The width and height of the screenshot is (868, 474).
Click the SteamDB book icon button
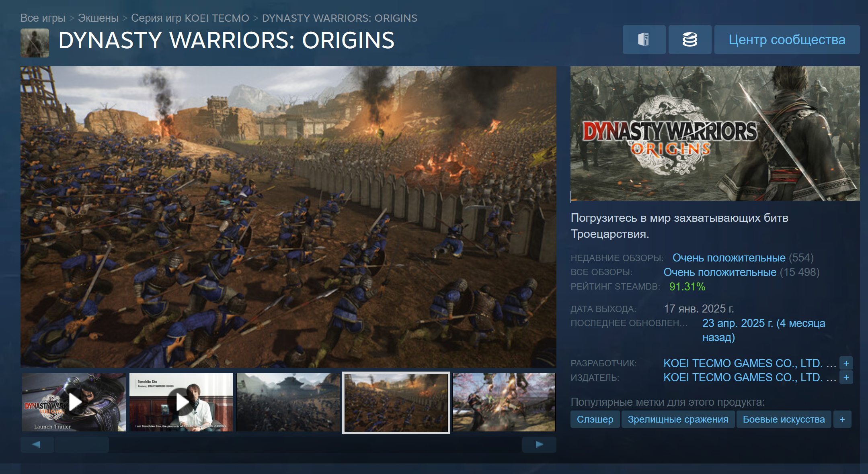(x=644, y=39)
